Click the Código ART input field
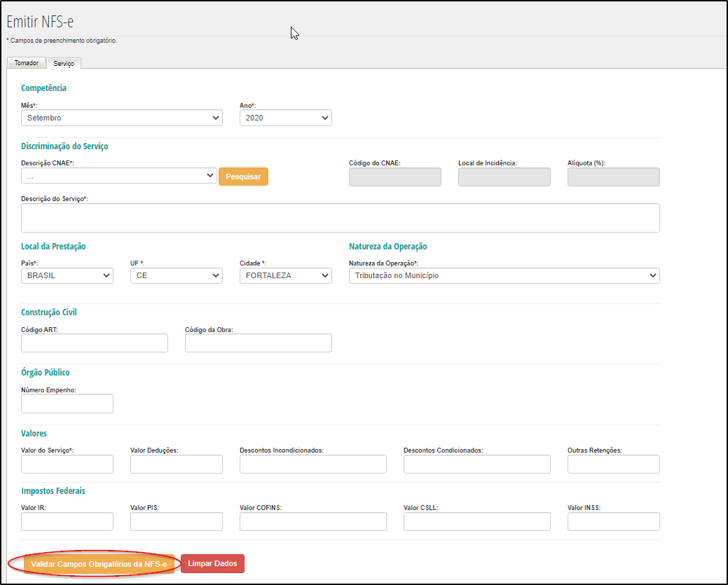This screenshot has width=728, height=585. 95,343
